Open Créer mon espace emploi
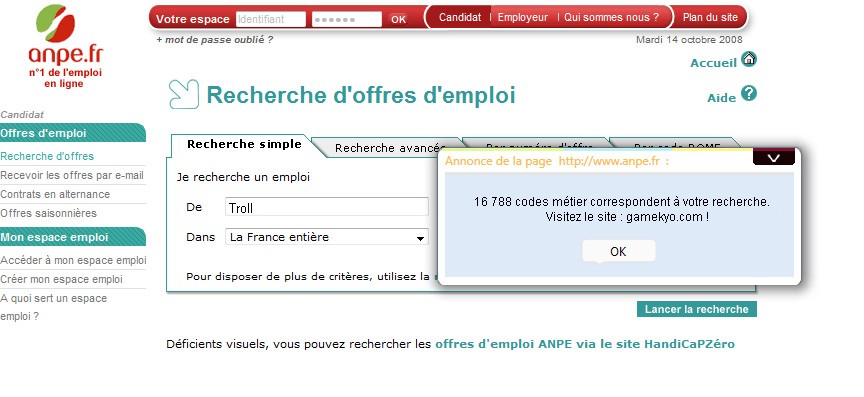This screenshot has width=864, height=397. 61,279
